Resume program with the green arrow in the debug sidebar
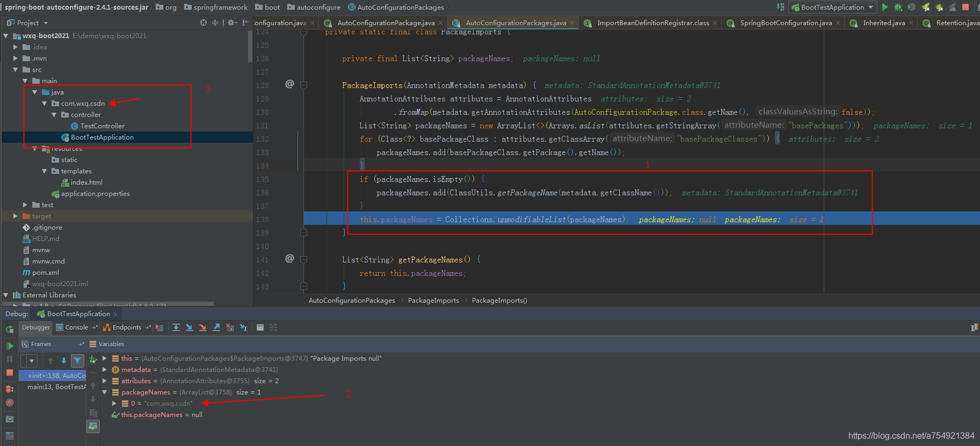Screen dimensions: 980x446 tap(10, 346)
